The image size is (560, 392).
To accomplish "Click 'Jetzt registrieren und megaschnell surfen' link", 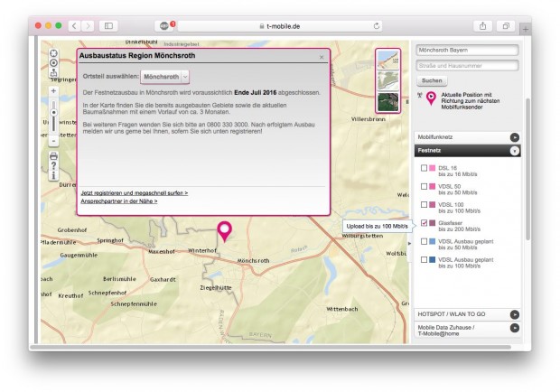I will (x=135, y=192).
